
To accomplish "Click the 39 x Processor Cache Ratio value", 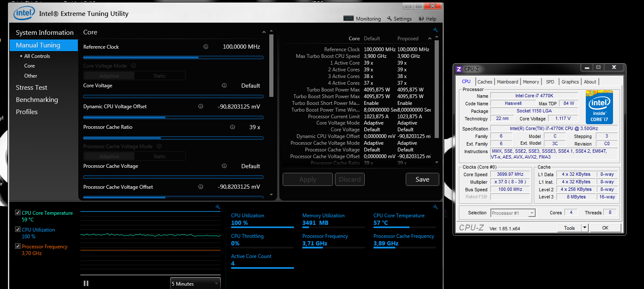I will click(x=255, y=127).
